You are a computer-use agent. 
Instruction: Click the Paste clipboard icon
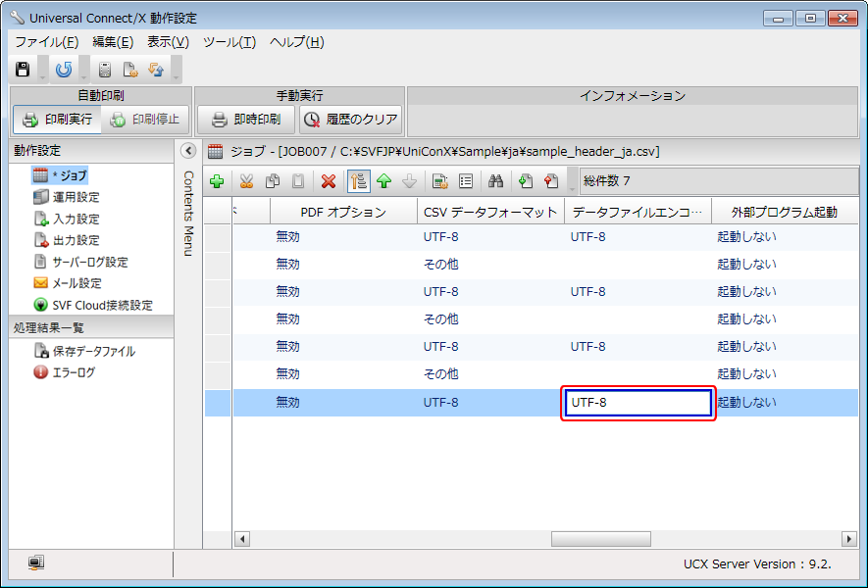[x=298, y=181]
